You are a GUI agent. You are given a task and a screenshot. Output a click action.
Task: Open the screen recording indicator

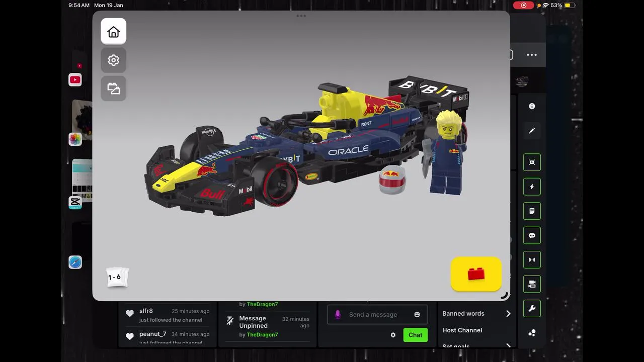[x=523, y=5]
